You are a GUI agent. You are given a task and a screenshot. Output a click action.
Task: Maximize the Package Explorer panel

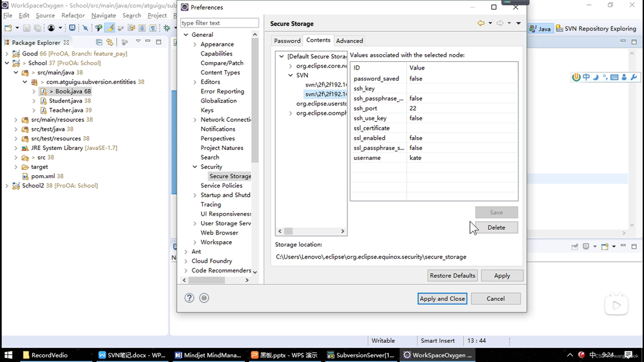(159, 42)
